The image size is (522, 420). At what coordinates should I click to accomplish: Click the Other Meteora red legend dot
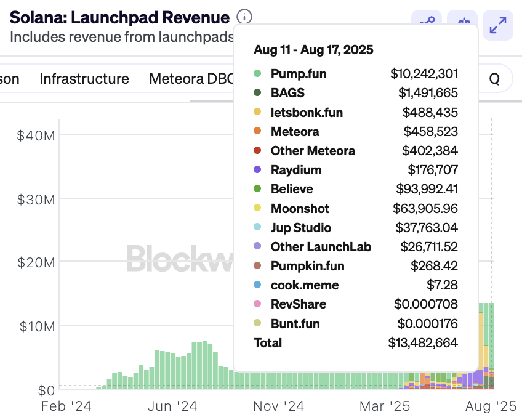(257, 150)
